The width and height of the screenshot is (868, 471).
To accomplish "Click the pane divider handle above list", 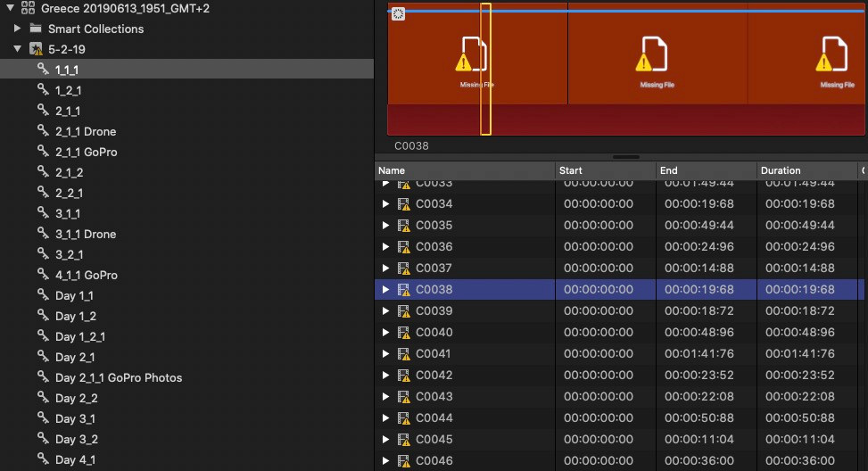I will pos(626,157).
